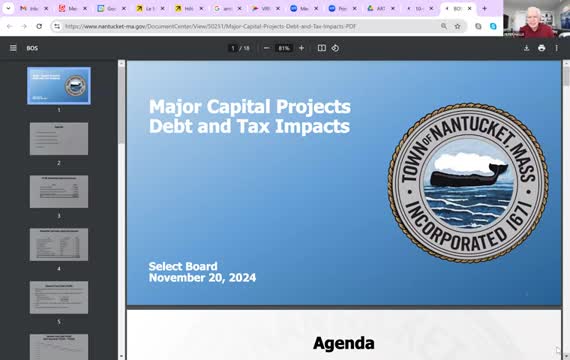The image size is (570, 360).
Task: Click the presenter webcam video
Action: [x=537, y=19]
